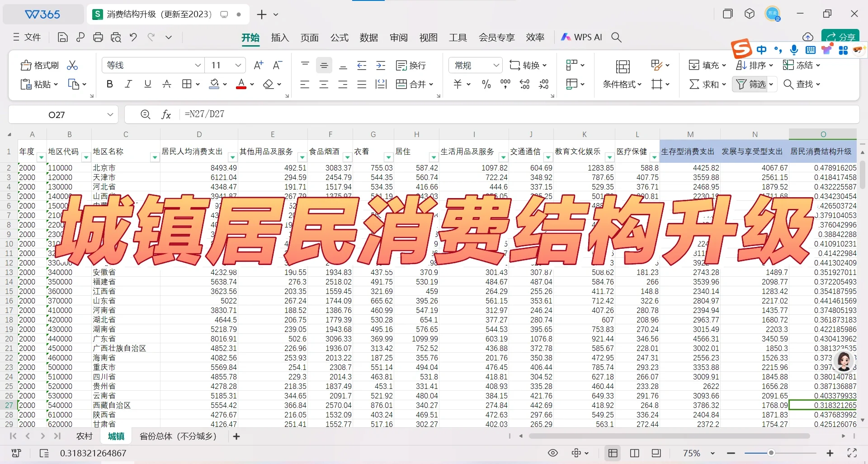868x464 pixels.
Task: Decrease decimal places
Action: [543, 84]
